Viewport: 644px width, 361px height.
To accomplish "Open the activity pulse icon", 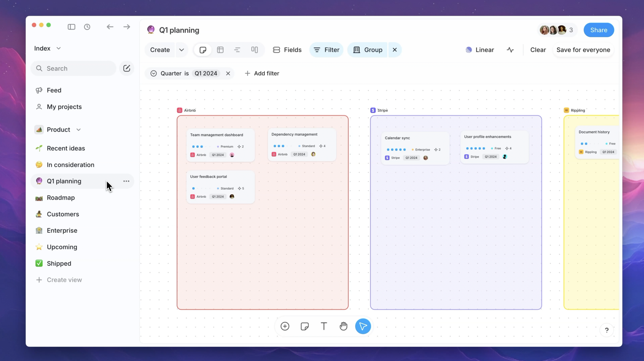I will pos(510,50).
